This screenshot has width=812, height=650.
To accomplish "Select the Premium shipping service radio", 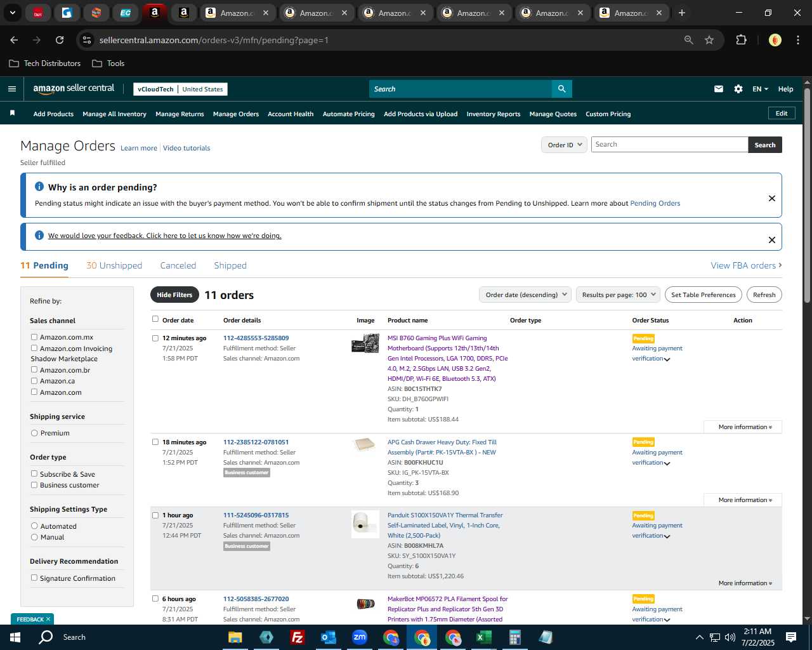I will pos(34,433).
